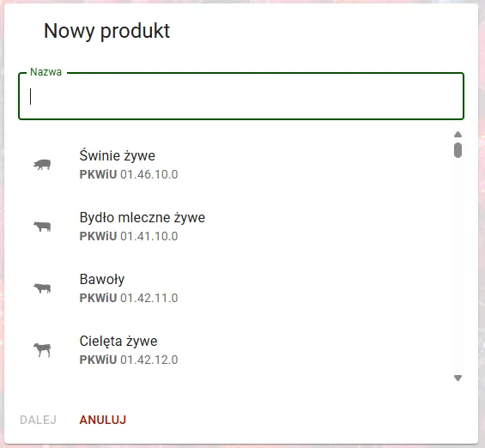Click the product list scrollbar thumb
The height and width of the screenshot is (448, 485).
[x=458, y=150]
